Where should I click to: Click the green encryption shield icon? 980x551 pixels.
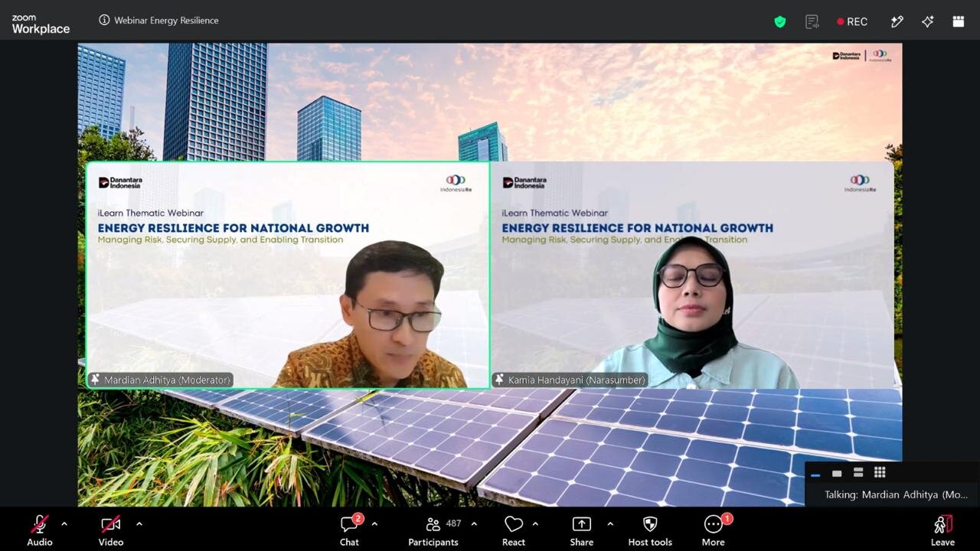click(x=780, y=21)
